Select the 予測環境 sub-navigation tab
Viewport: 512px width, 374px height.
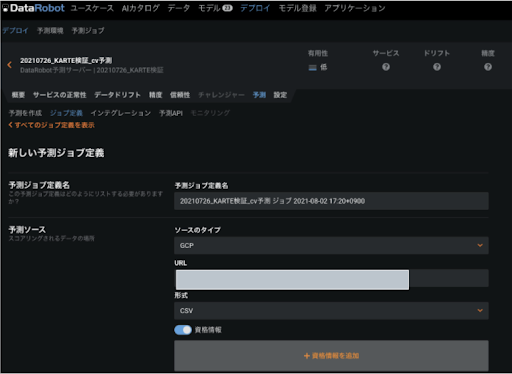pyautogui.click(x=50, y=31)
